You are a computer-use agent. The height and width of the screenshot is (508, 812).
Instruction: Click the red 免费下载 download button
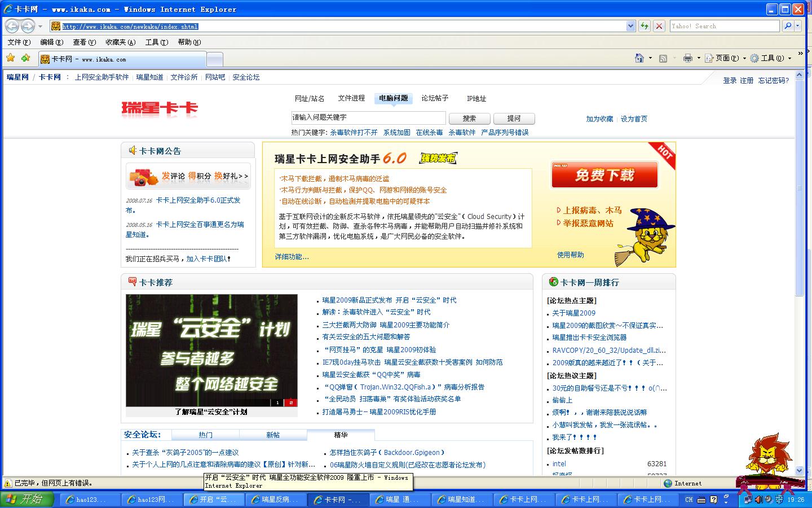click(604, 175)
